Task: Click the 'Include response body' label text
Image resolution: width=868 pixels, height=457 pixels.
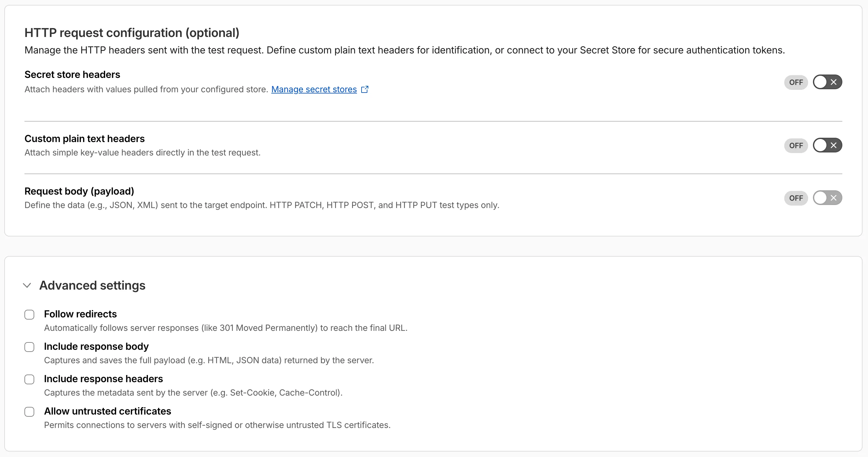Action: coord(96,346)
